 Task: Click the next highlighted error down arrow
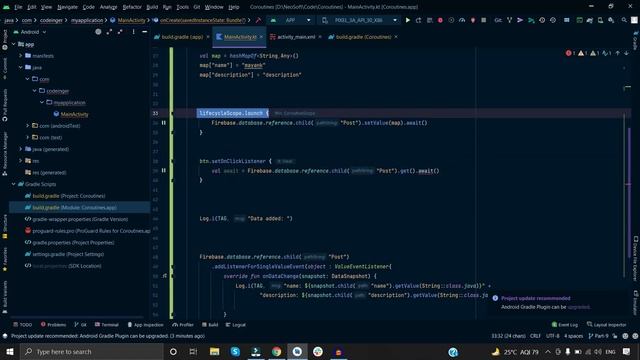tap(626, 53)
